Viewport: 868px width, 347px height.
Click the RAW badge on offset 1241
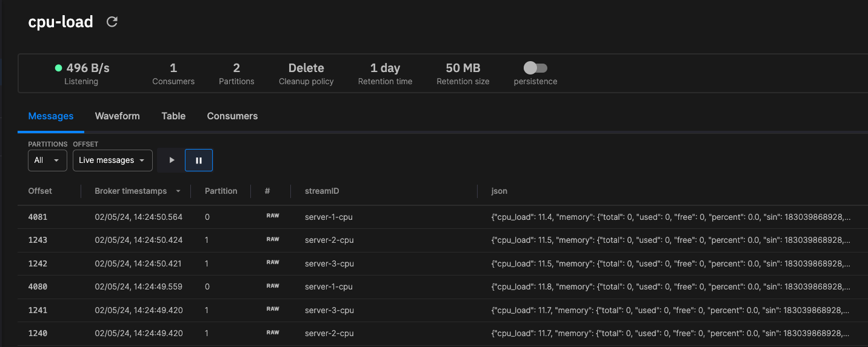click(273, 309)
